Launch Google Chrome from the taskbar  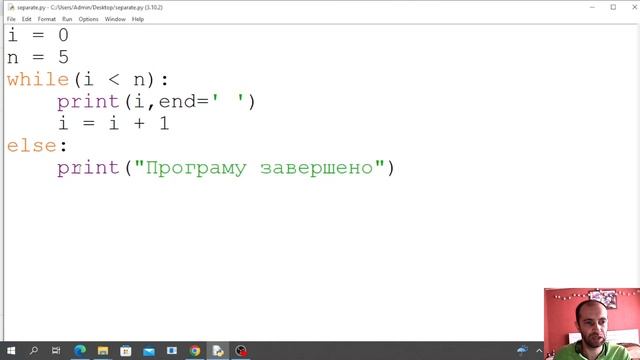pos(195,351)
